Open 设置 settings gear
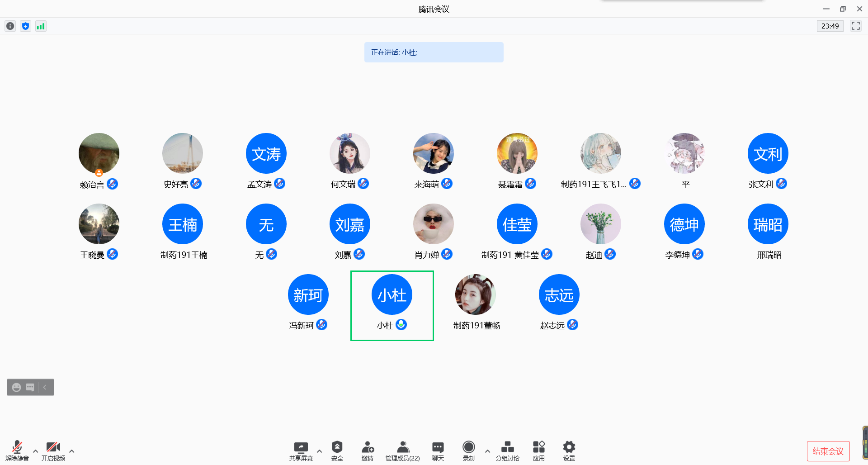 click(569, 451)
